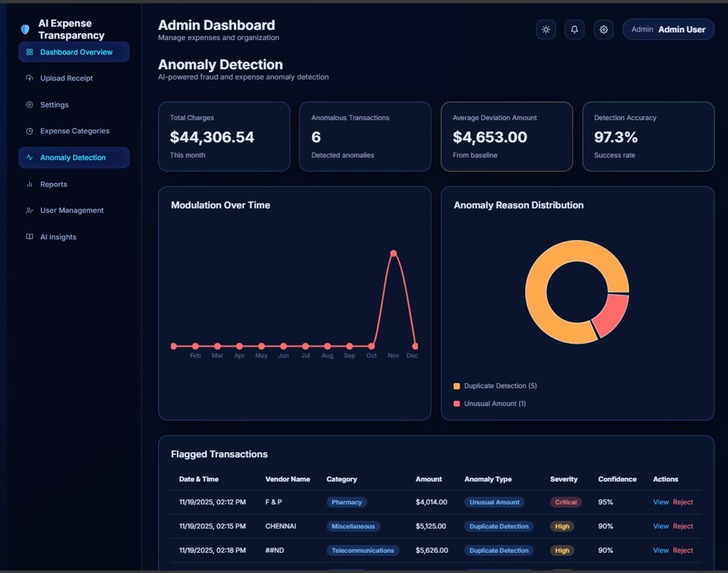Reject the CHENNAI transaction
The height and width of the screenshot is (573, 728).
(682, 526)
